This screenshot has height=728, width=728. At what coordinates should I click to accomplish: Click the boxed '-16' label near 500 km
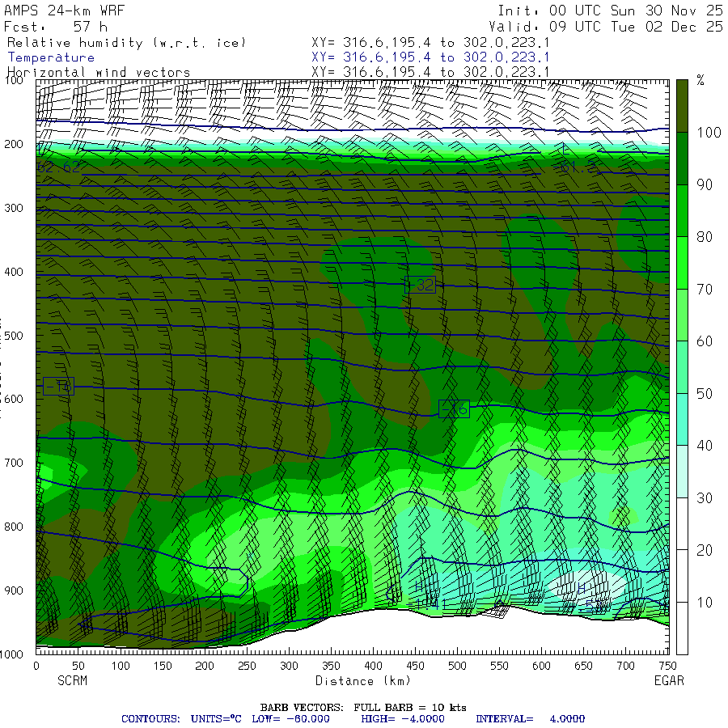pyautogui.click(x=454, y=409)
